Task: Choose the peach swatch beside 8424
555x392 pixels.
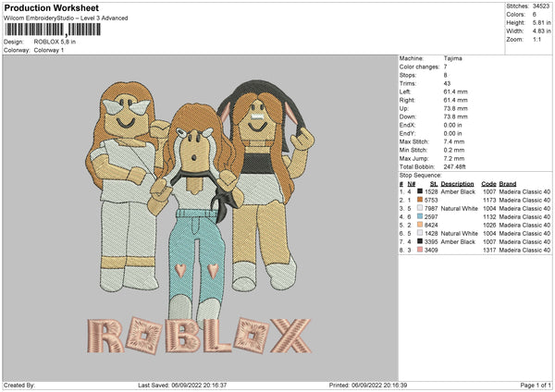Action: [420, 225]
